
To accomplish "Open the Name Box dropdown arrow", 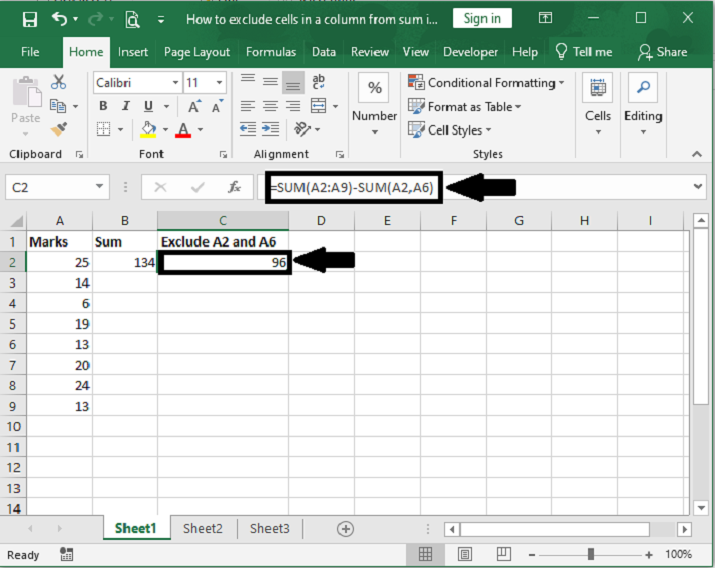I will pyautogui.click(x=99, y=186).
